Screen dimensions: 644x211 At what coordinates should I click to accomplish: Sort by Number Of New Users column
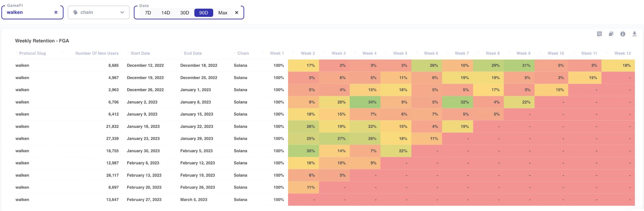[97, 53]
